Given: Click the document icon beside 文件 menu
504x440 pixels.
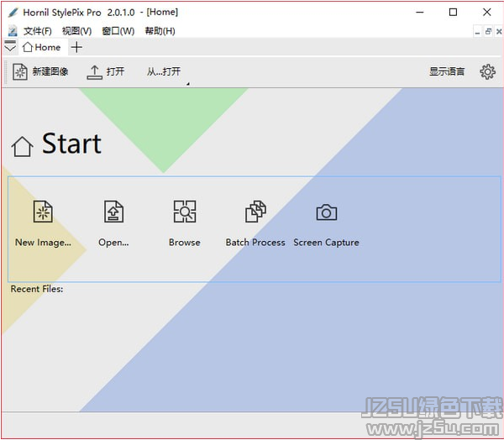Looking at the screenshot, I should 12,31.
